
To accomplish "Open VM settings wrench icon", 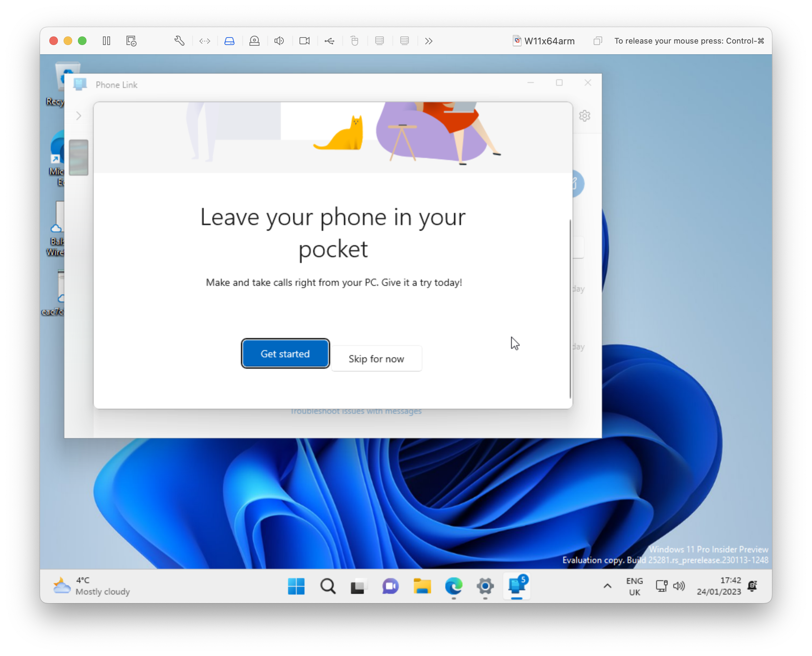I will point(179,41).
